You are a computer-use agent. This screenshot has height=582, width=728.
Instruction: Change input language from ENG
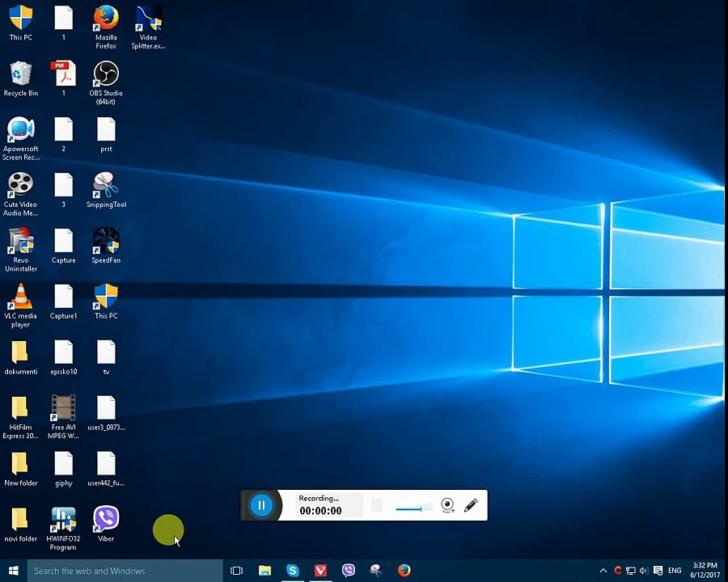click(675, 571)
